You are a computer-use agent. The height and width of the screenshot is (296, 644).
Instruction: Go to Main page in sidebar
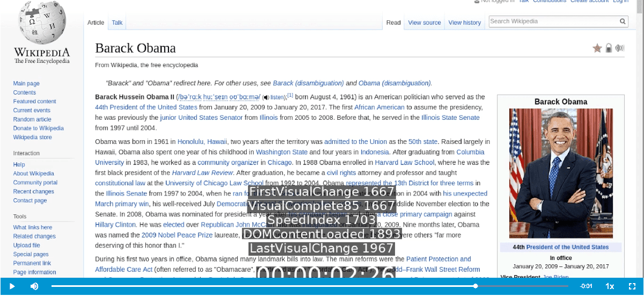coord(26,84)
